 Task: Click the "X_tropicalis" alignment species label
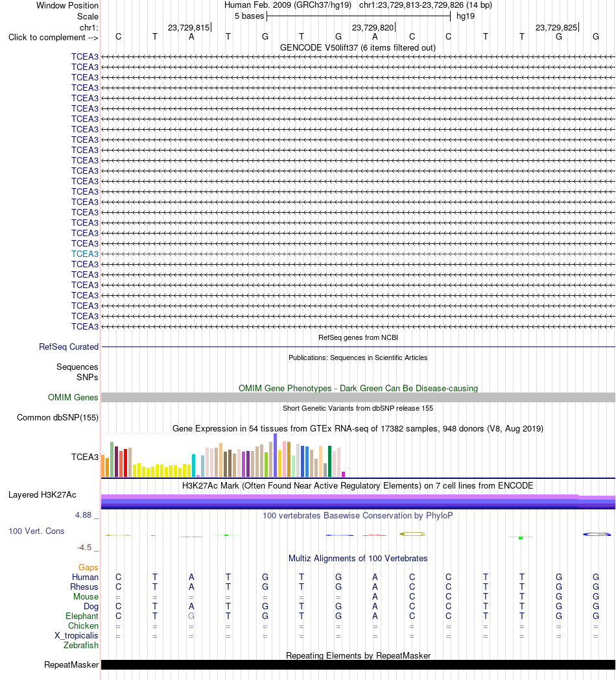click(x=77, y=636)
